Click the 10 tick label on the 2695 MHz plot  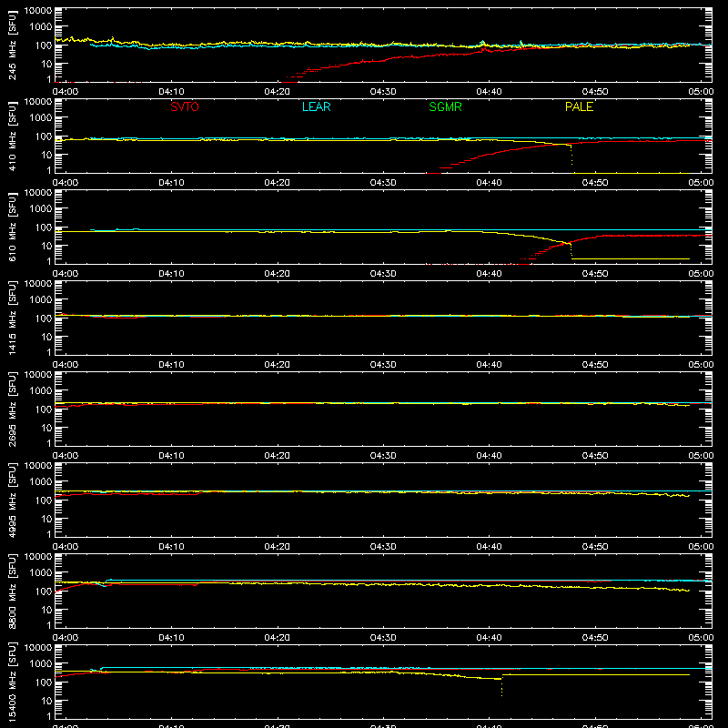click(x=47, y=428)
